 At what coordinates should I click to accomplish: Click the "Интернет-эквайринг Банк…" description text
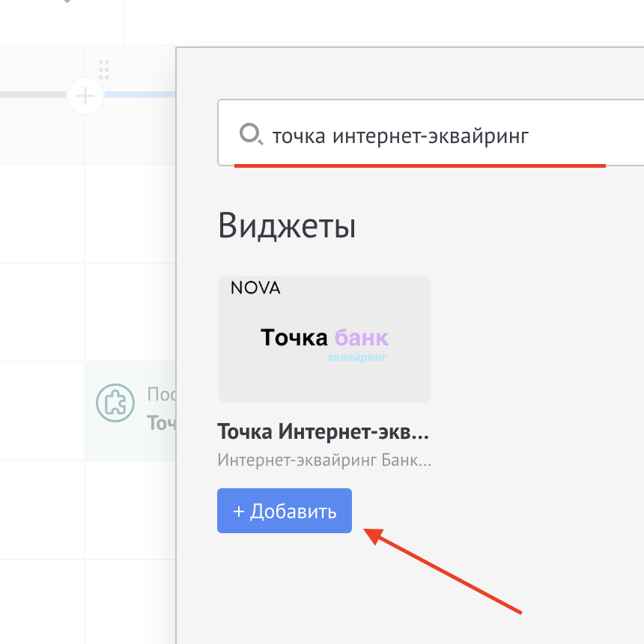pos(323,460)
